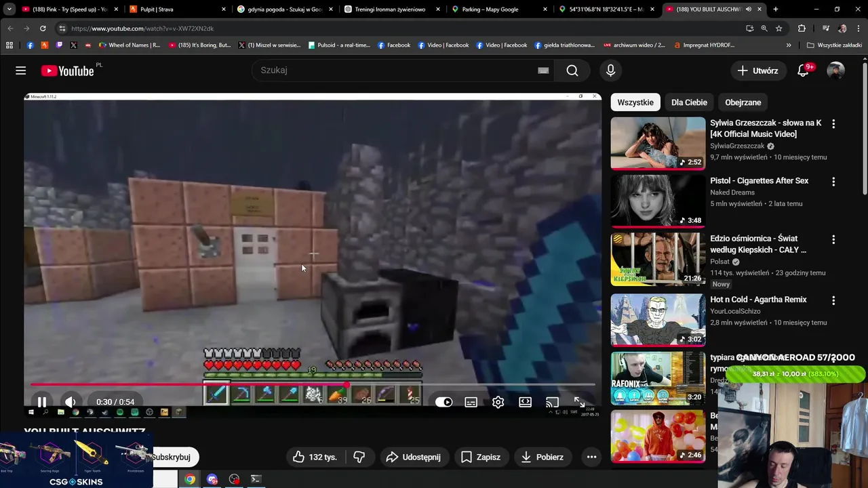
Task: Open the SylwiaGrzeszczak channel link
Action: 737,146
